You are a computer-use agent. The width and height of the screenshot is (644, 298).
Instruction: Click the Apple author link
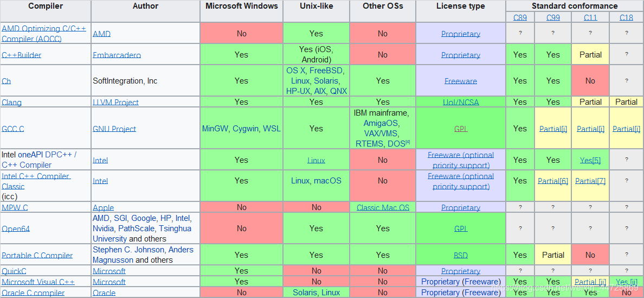[x=103, y=207]
